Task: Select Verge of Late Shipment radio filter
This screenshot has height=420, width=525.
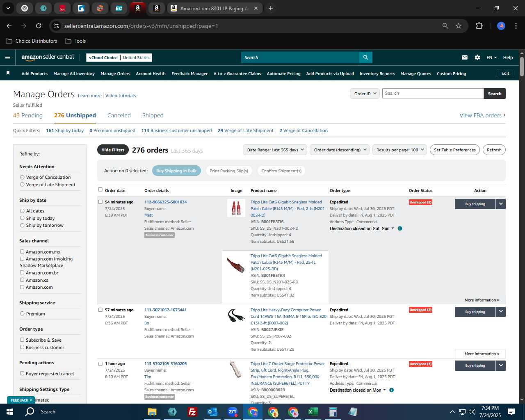Action: (x=22, y=185)
